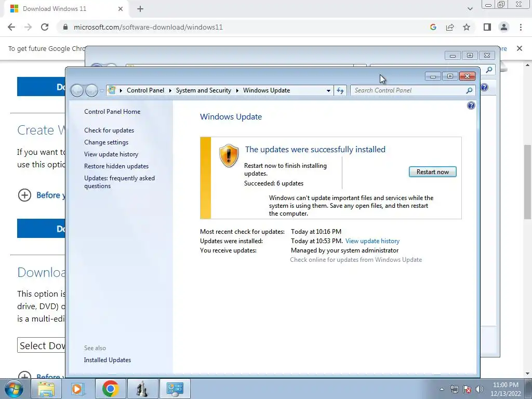Open Check for updates in the sidebar

pyautogui.click(x=109, y=130)
